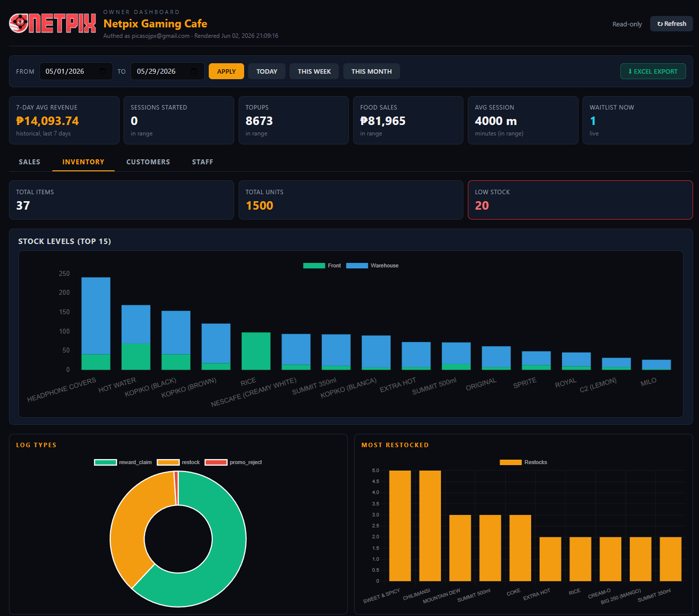699x616 pixels.
Task: Toggle Restocks legend in Most Restocked chart
Action: (x=523, y=462)
